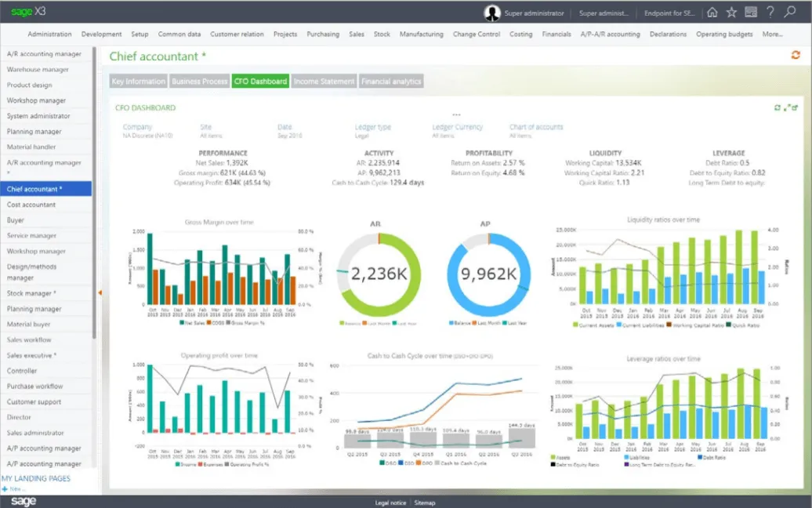Refresh the CFO Dashboard widget

tap(778, 108)
